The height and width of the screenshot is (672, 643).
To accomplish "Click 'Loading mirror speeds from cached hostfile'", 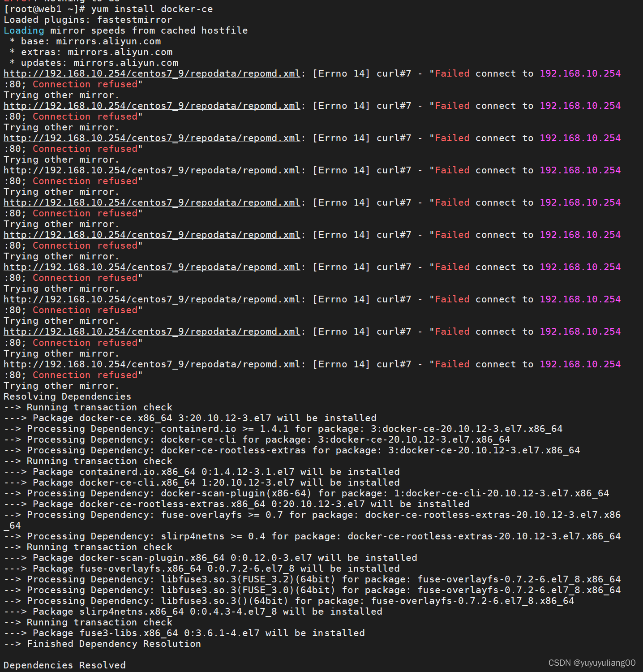I will (125, 30).
